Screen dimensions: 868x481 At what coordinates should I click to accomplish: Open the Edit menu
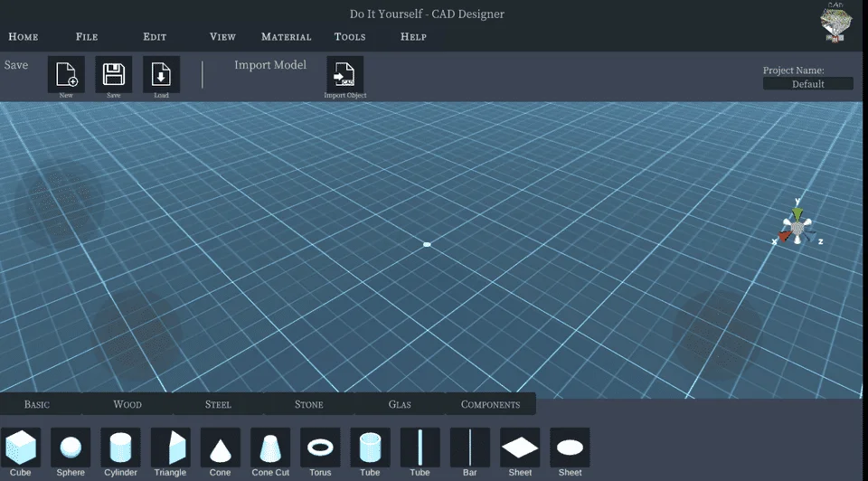[155, 36]
